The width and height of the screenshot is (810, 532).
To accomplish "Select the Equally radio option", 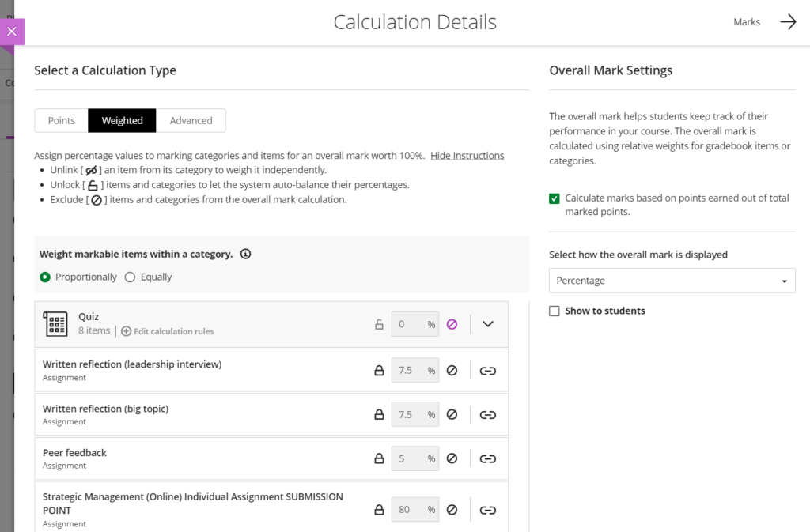I will [131, 277].
